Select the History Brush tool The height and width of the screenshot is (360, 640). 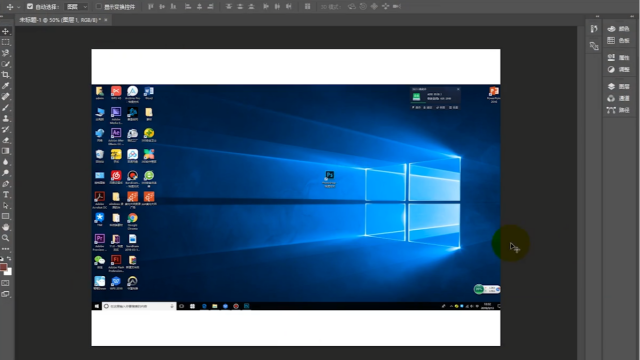click(6, 129)
